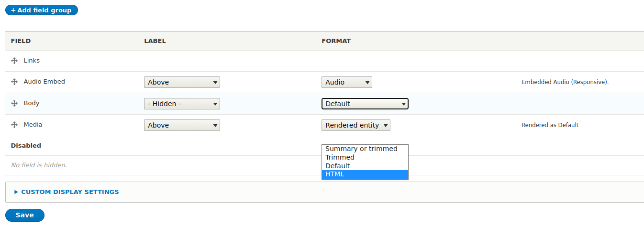Open the Rendered entity format dropdown

pos(356,125)
